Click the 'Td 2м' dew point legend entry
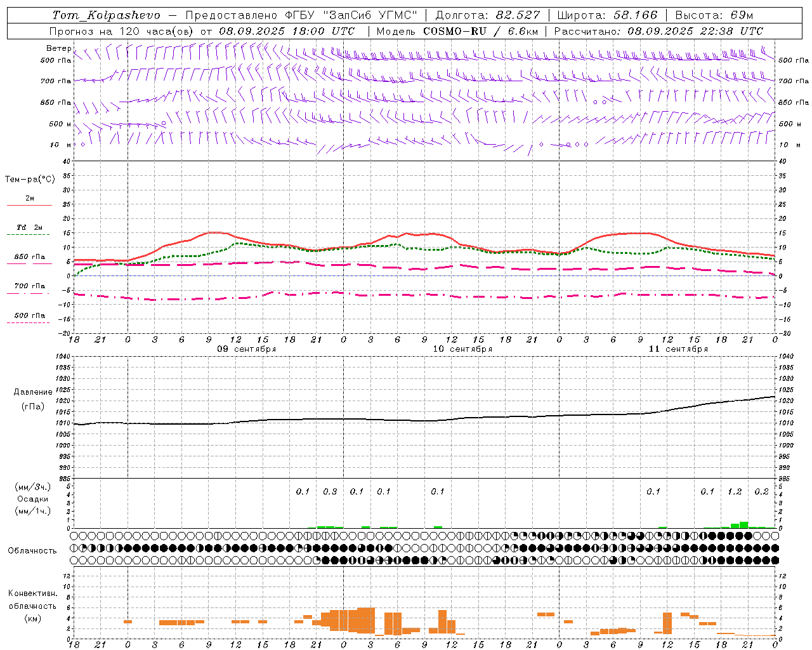 pyautogui.click(x=30, y=227)
